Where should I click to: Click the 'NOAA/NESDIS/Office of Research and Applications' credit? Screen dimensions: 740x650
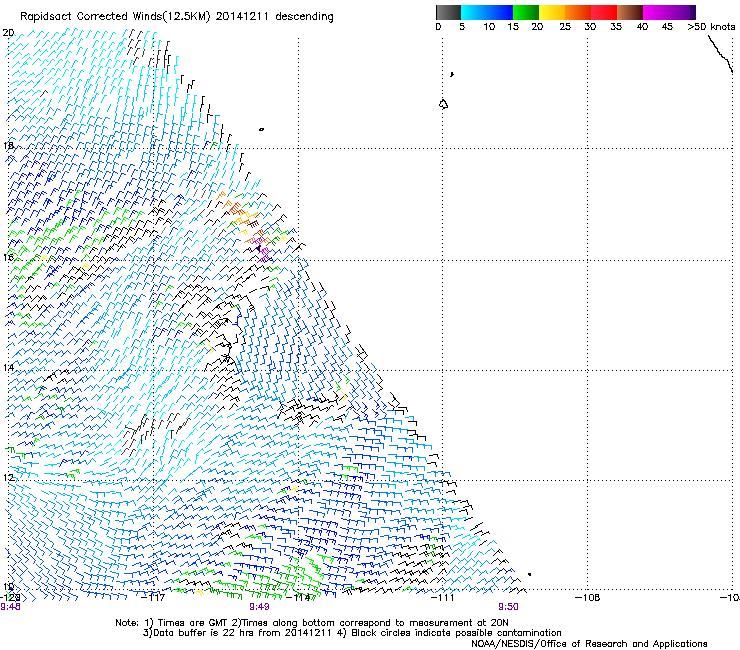589,644
